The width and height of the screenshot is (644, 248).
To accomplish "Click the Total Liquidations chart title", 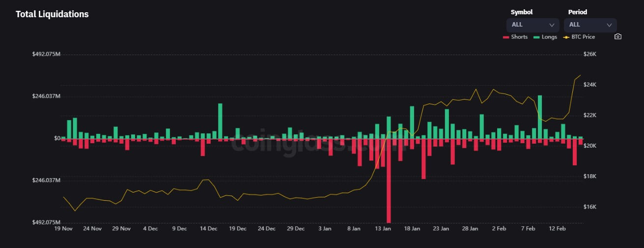I will [x=52, y=14].
